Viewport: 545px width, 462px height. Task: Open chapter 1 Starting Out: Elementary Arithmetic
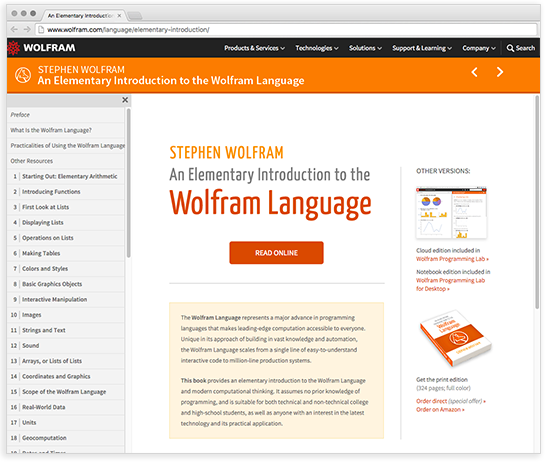click(x=66, y=176)
